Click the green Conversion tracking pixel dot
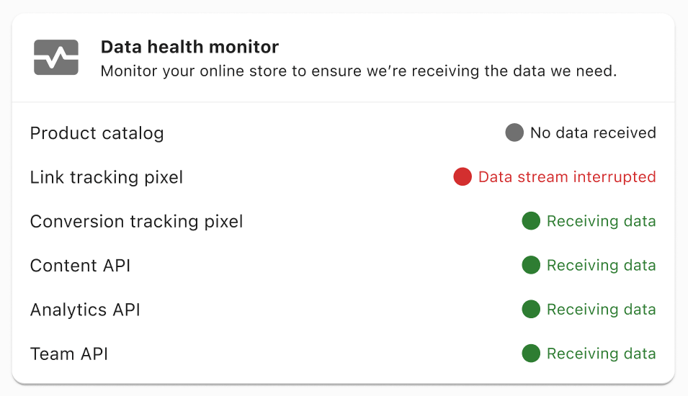The height and width of the screenshot is (396, 688). coord(531,221)
